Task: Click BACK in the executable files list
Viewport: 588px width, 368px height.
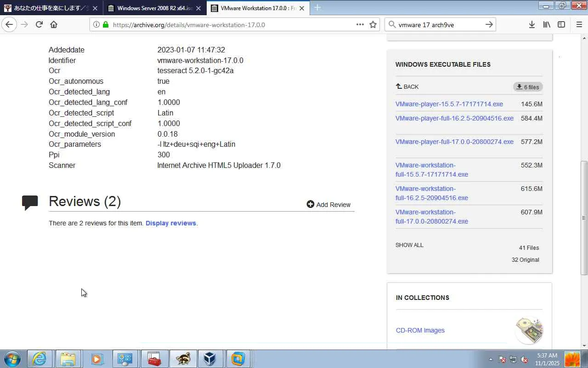Action: pos(407,86)
